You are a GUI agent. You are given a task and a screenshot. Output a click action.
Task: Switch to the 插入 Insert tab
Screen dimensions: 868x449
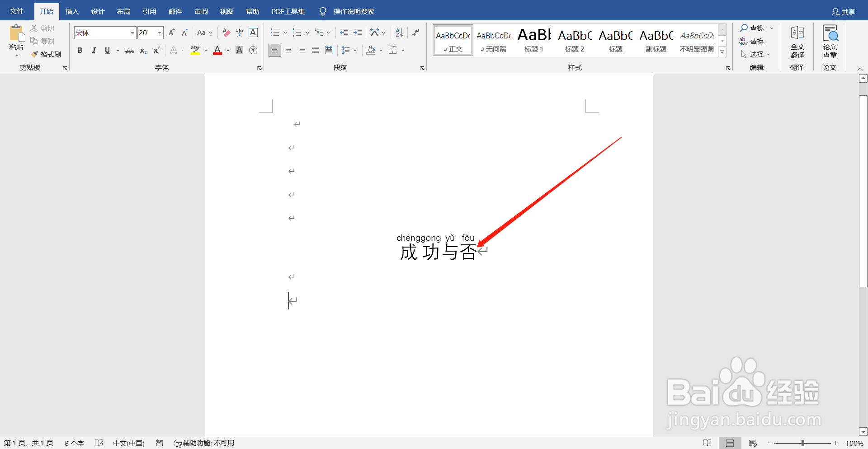tap(72, 11)
